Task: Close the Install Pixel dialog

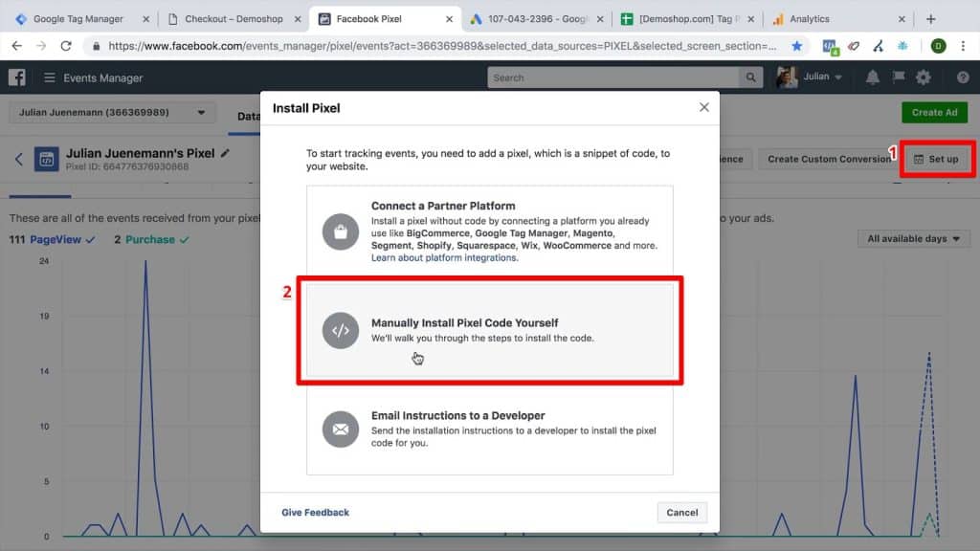Action: pos(703,107)
